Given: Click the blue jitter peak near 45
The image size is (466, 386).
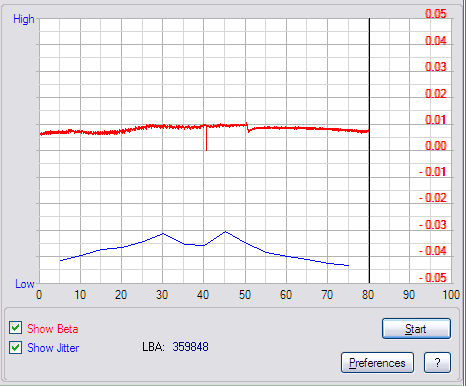Looking at the screenshot, I should click(x=225, y=231).
